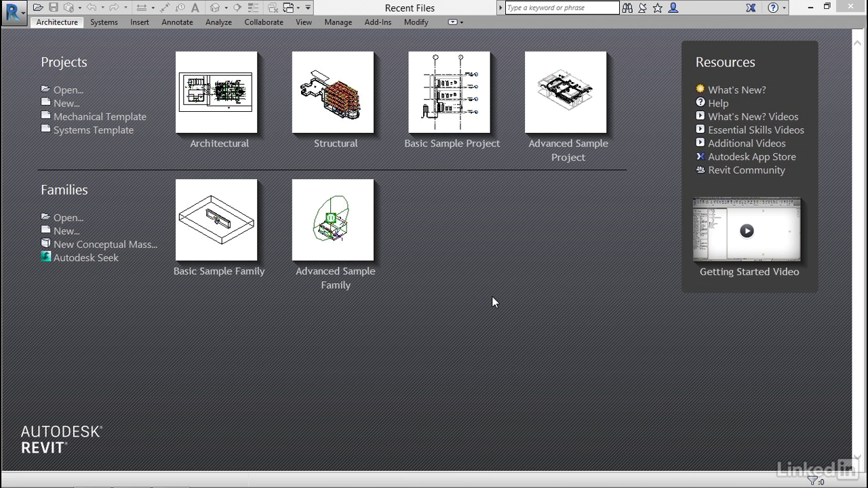This screenshot has height=488, width=868.
Task: Click the Thin Lines icon
Action: click(x=254, y=7)
